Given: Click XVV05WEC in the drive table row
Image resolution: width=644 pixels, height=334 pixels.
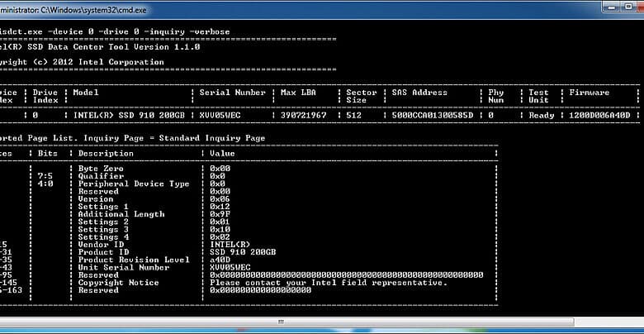Looking at the screenshot, I should coord(220,116).
